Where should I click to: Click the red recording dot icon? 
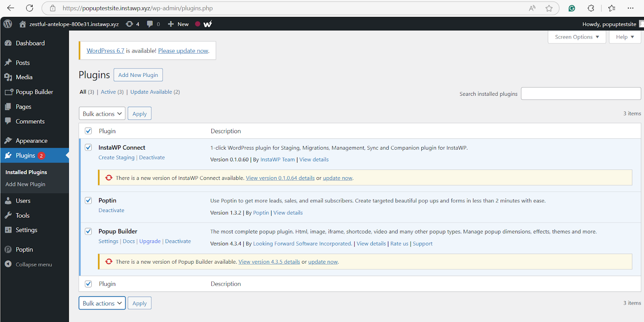198,24
